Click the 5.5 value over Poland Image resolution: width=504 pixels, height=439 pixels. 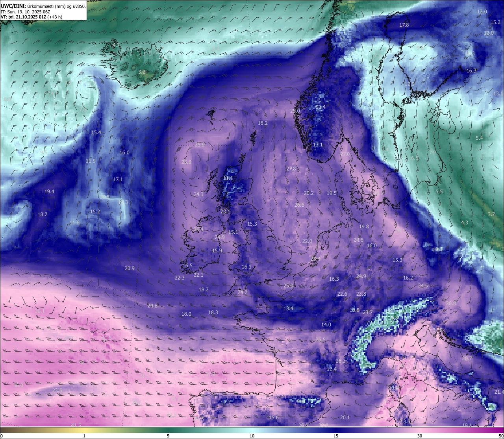click(439, 191)
